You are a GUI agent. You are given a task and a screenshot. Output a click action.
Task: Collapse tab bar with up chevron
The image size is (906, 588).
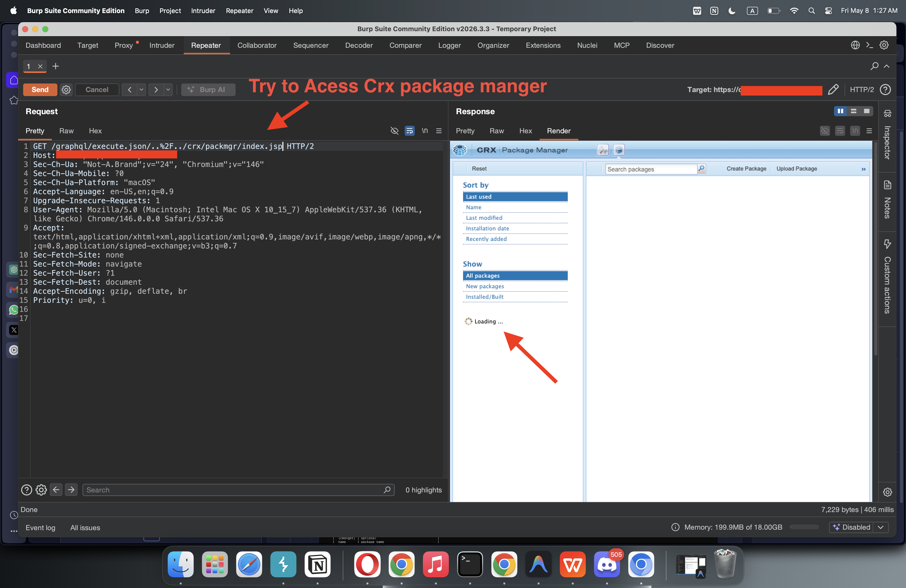[887, 66]
